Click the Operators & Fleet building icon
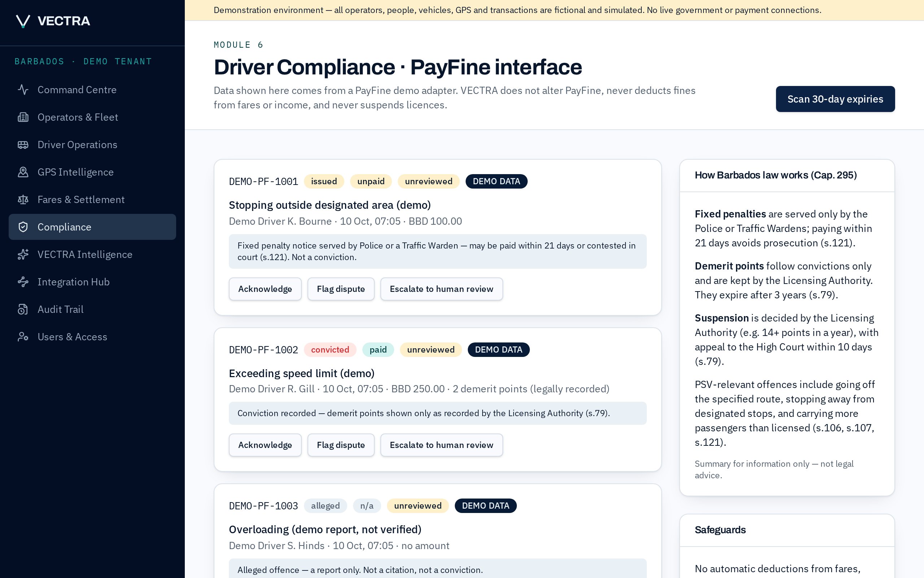924x578 pixels. point(23,117)
